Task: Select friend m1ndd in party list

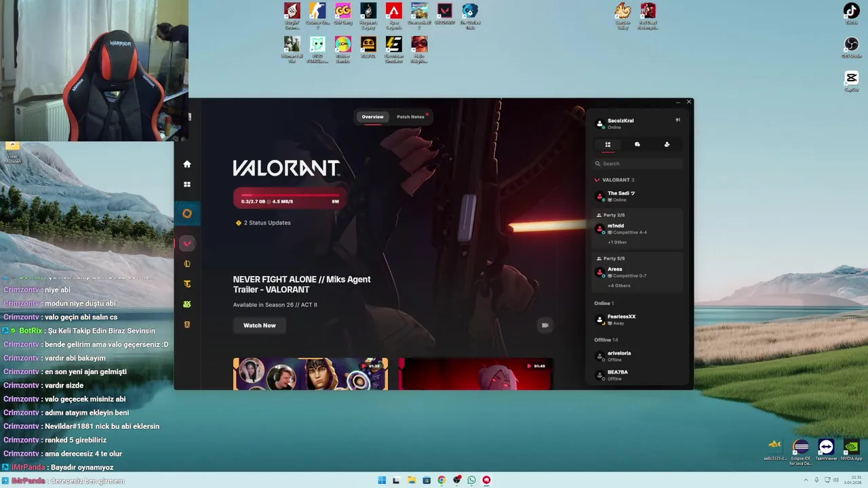Action: [x=637, y=229]
